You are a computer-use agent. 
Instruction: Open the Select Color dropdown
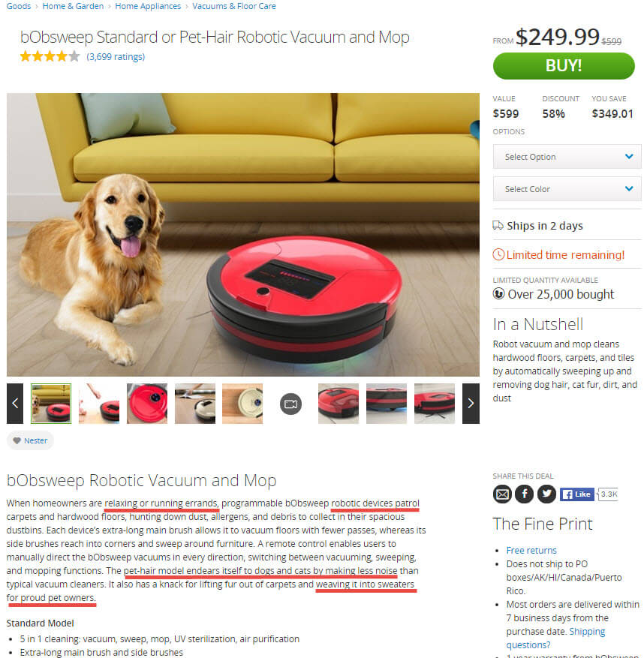coord(567,189)
